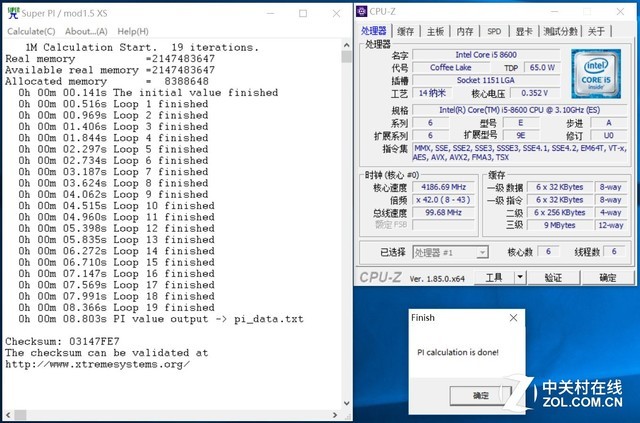
Task: Click the 验证 button in CPU-Z
Action: coord(553,278)
